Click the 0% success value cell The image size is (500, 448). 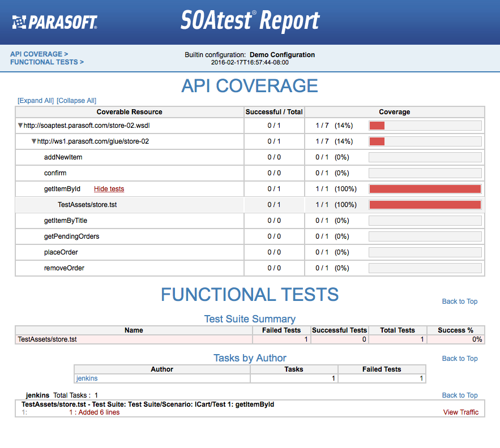coord(456,339)
